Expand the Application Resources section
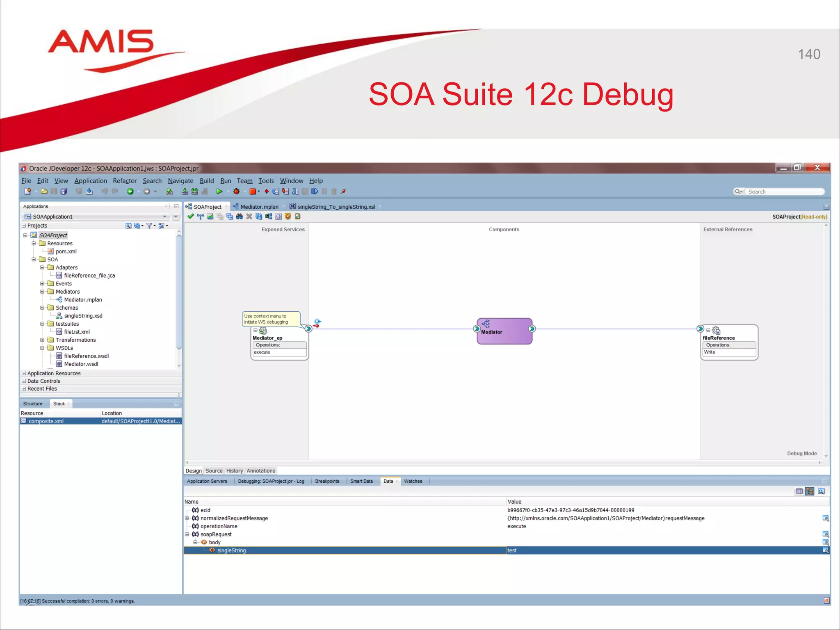Screen dimensions: 840x630 click(x=24, y=374)
